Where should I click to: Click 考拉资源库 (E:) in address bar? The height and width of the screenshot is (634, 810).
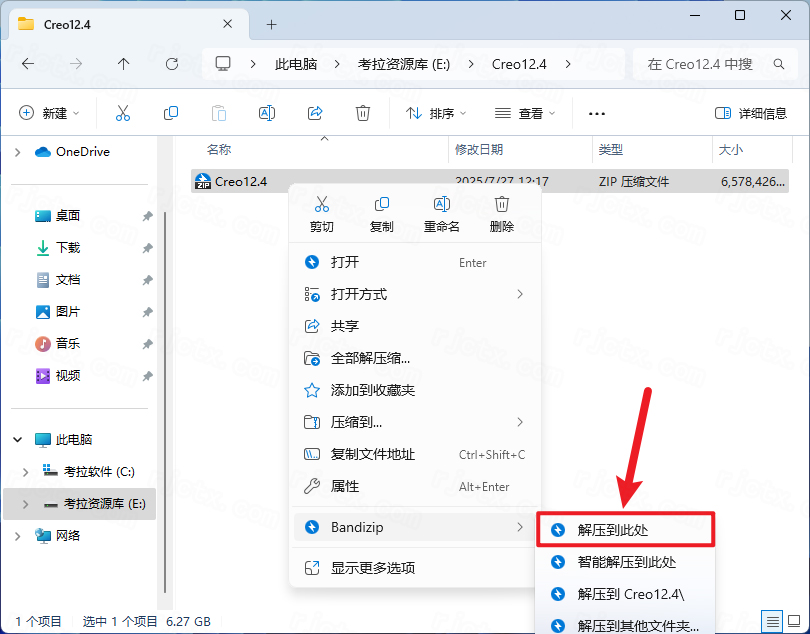[404, 64]
